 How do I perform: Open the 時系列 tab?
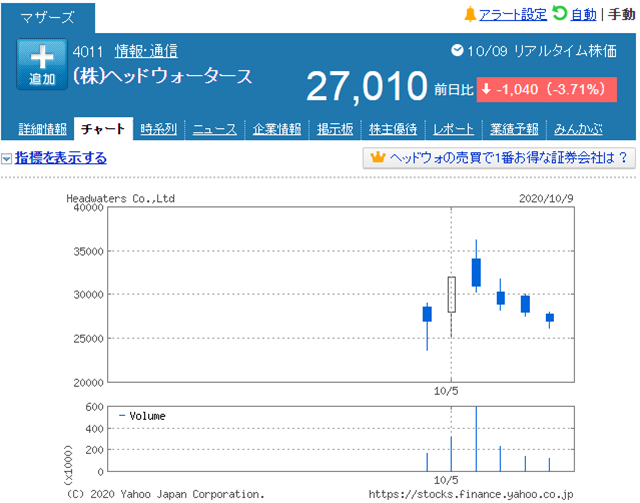click(158, 129)
